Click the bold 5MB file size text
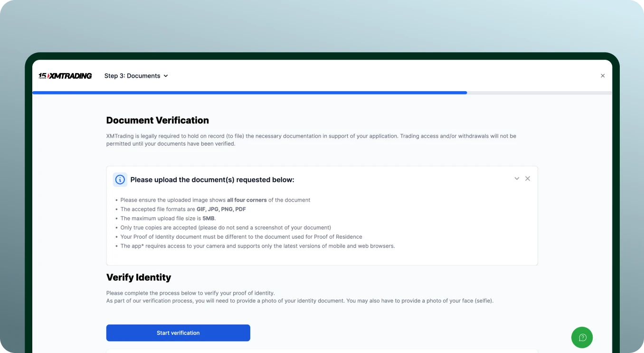The image size is (644, 353). (x=208, y=218)
